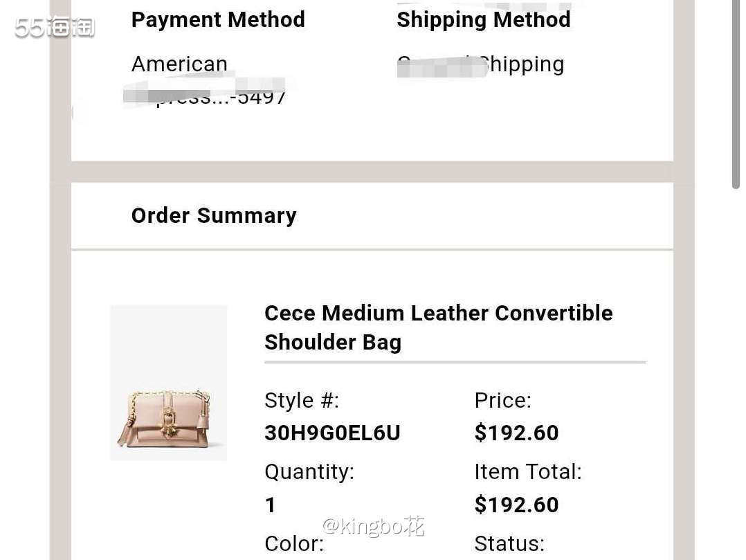746x560 pixels.
Task: Click the Quantity label
Action: [309, 472]
